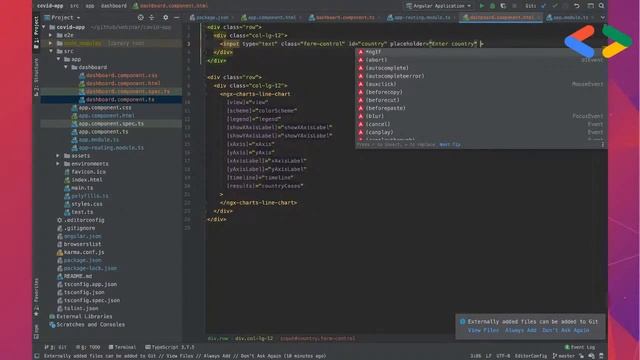Viewport: 640px width, 360px height.
Task: Open Search Everywhere magnifier icon
Action: [601, 6]
